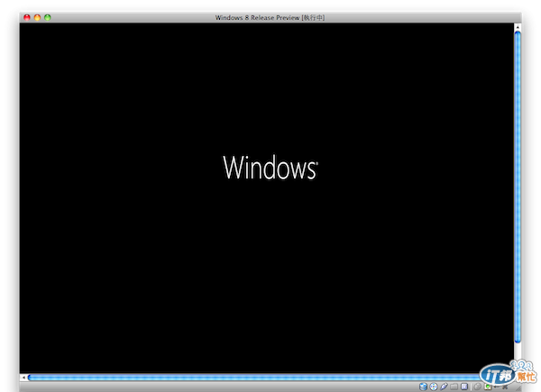Click the mouse integration status icon

click(x=478, y=387)
